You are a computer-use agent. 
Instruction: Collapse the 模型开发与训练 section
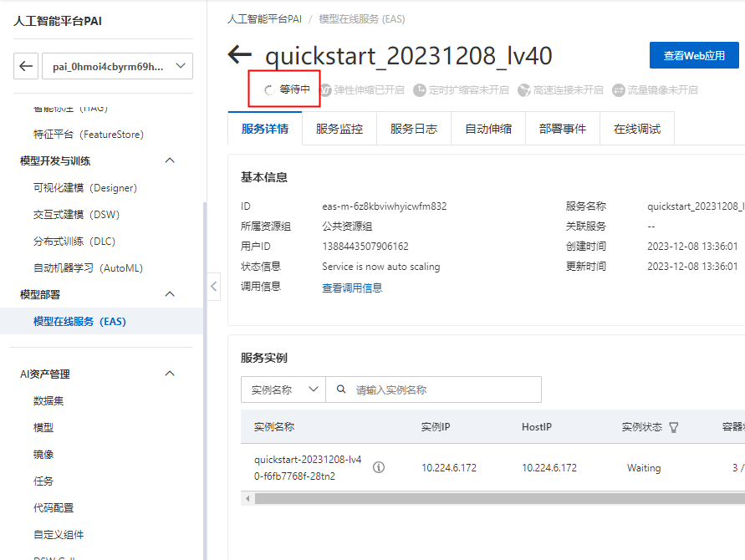pyautogui.click(x=170, y=160)
